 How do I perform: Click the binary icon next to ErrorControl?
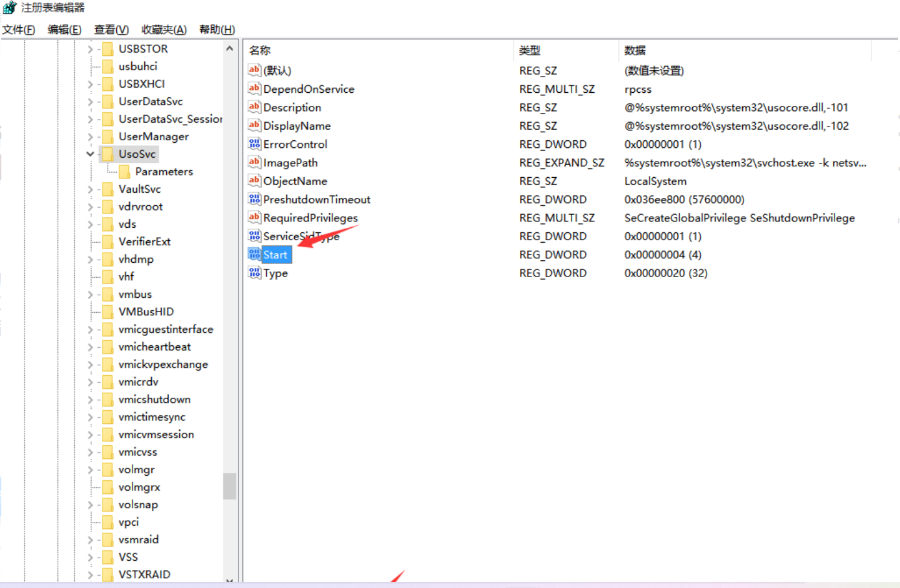point(254,144)
